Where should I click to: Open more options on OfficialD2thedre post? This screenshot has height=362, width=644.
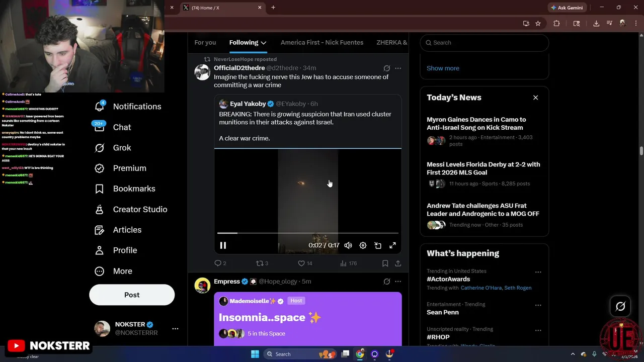(x=398, y=68)
